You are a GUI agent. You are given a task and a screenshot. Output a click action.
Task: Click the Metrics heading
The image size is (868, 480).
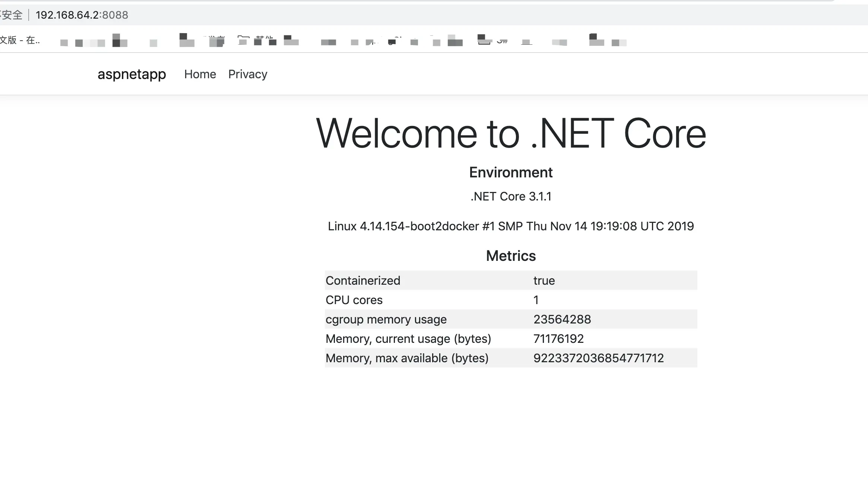click(511, 256)
